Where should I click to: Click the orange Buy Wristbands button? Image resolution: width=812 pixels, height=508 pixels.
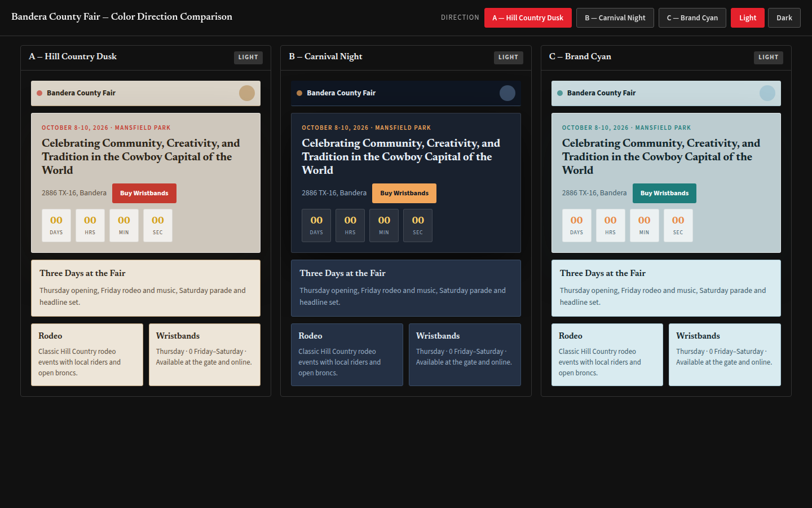(x=404, y=193)
